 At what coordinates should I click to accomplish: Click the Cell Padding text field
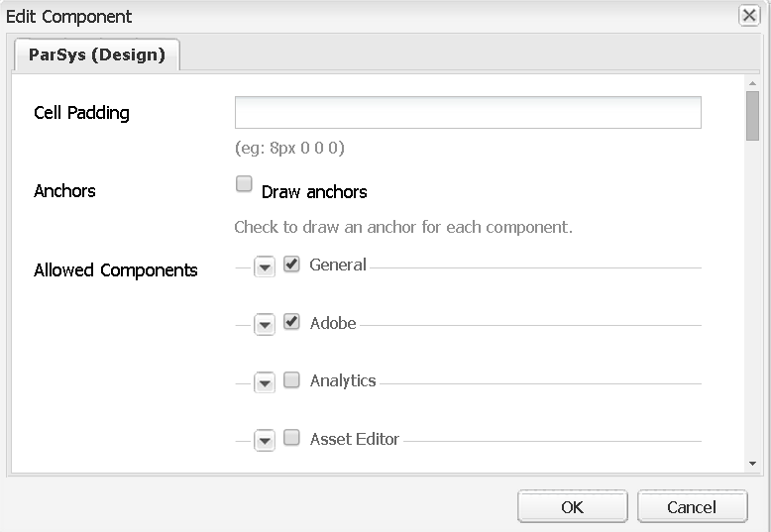click(x=468, y=113)
